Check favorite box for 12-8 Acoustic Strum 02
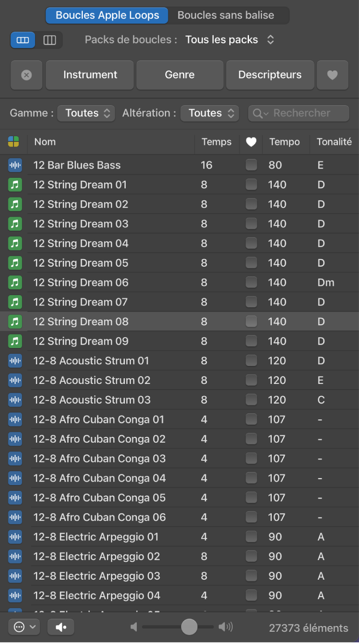Viewport: 359px width, 644px height. click(x=251, y=380)
